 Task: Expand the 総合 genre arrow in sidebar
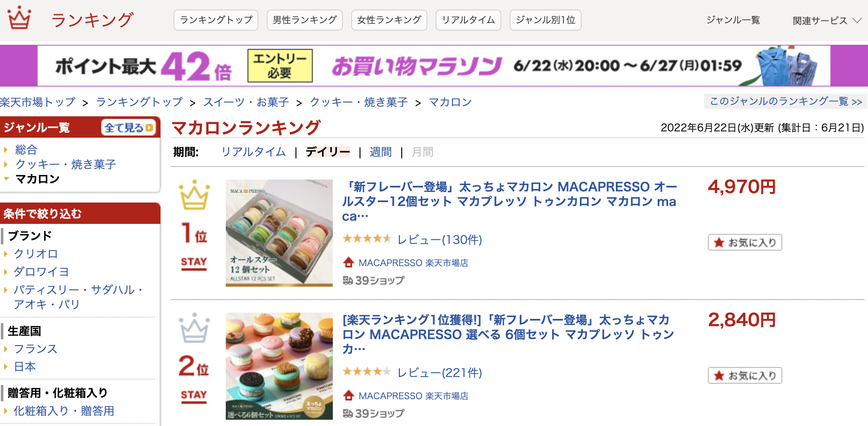point(6,149)
